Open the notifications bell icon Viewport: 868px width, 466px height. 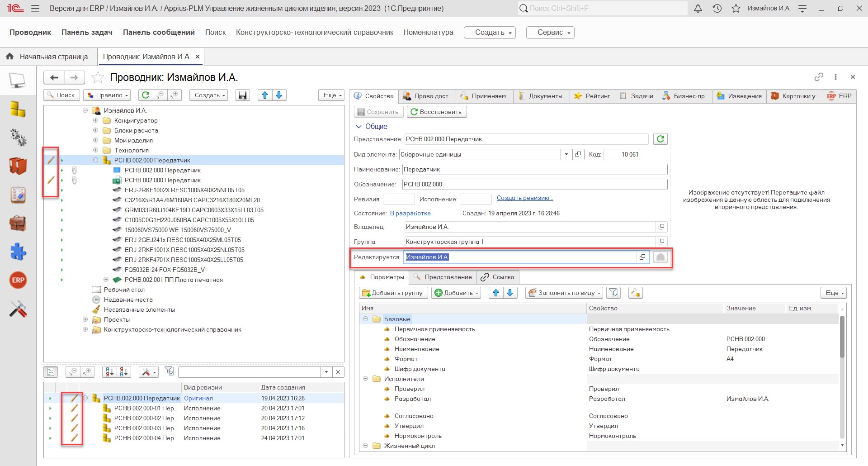[x=698, y=8]
